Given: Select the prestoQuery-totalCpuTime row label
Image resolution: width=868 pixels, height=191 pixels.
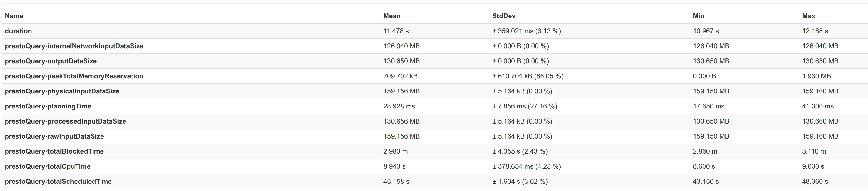Looking at the screenshot, I should click(47, 166).
